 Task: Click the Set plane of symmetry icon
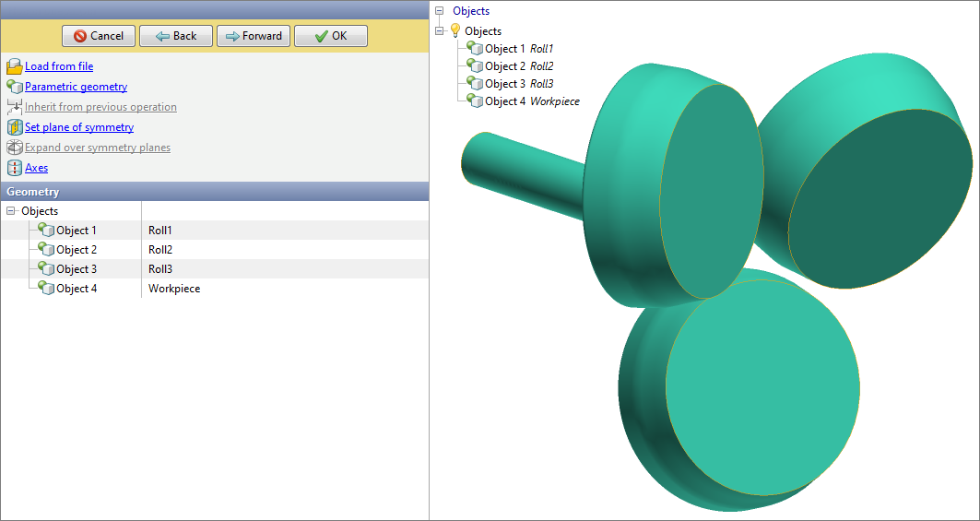click(14, 127)
